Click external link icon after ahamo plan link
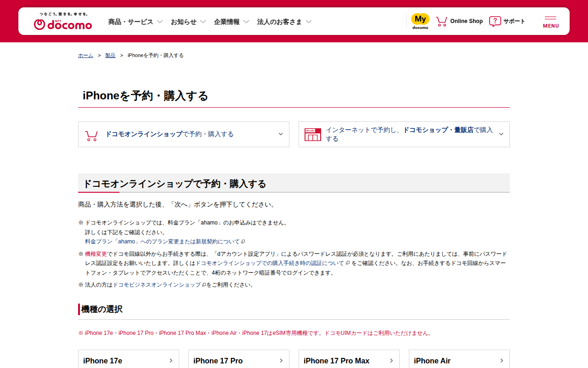This screenshot has width=588, height=368. click(x=243, y=241)
